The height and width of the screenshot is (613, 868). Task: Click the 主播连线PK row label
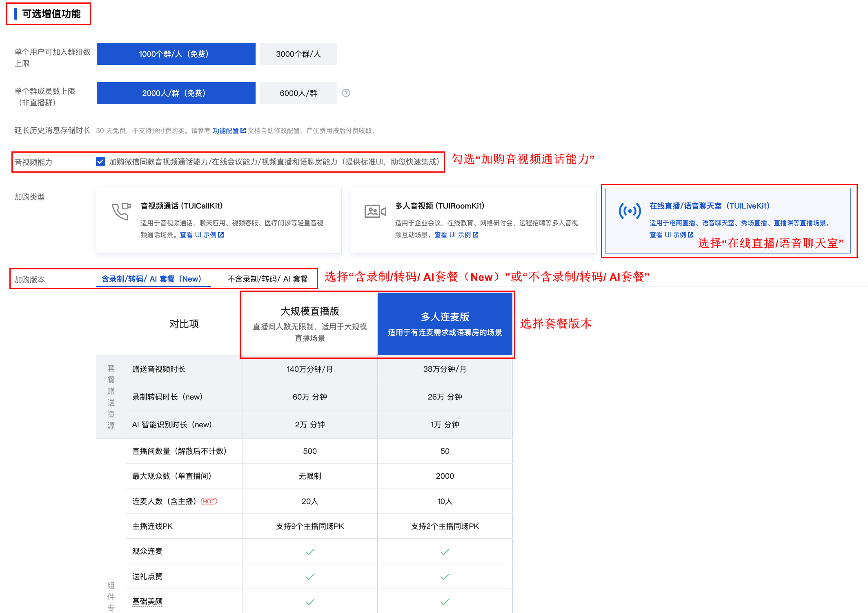coord(153,526)
